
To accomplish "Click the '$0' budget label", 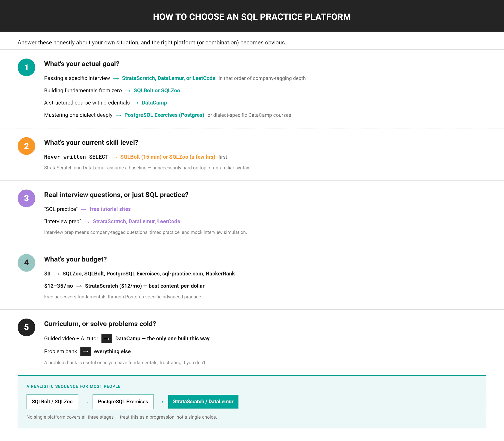I will click(x=47, y=274).
